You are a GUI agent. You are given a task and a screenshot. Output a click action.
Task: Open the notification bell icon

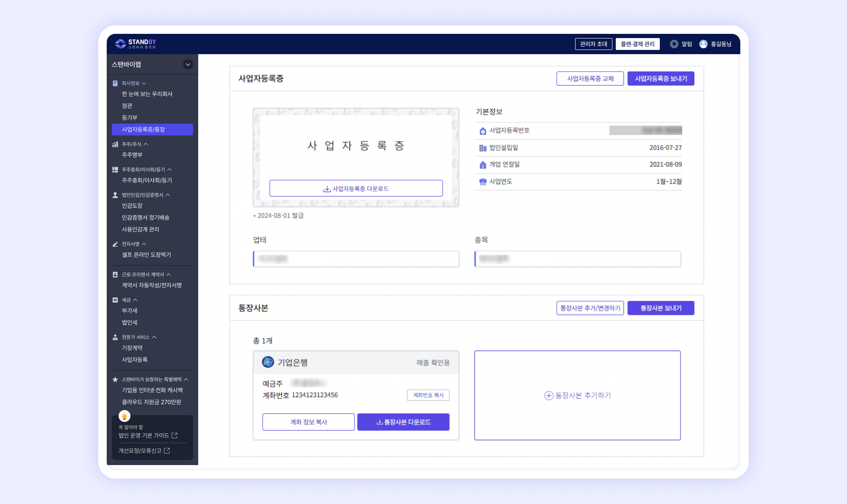click(x=674, y=44)
